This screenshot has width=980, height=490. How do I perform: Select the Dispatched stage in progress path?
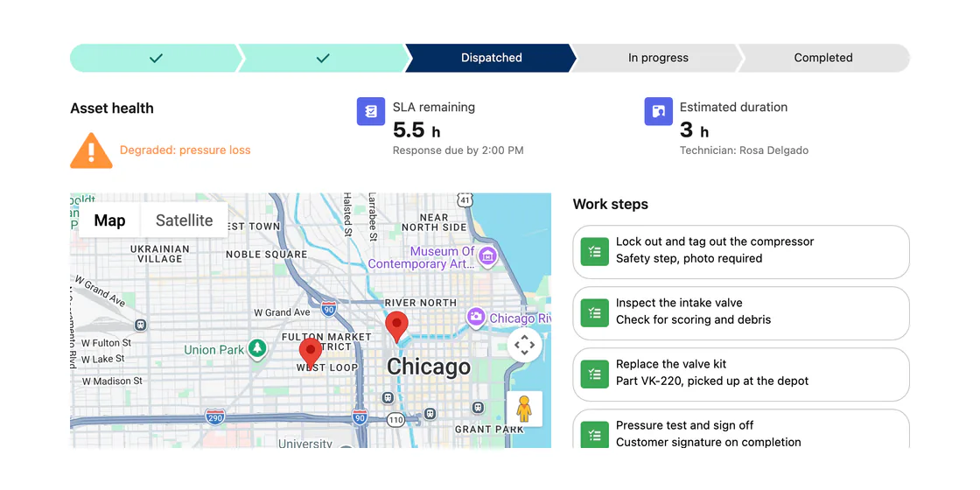tap(491, 58)
